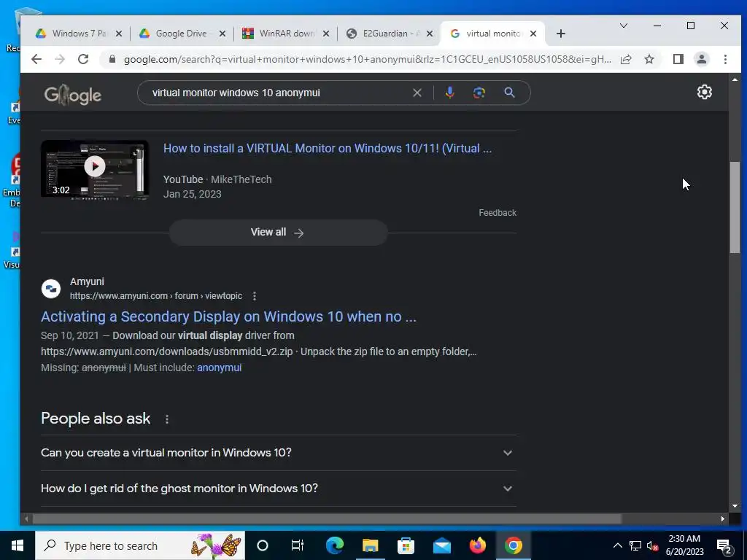Click the scroll down arrow

click(x=734, y=506)
